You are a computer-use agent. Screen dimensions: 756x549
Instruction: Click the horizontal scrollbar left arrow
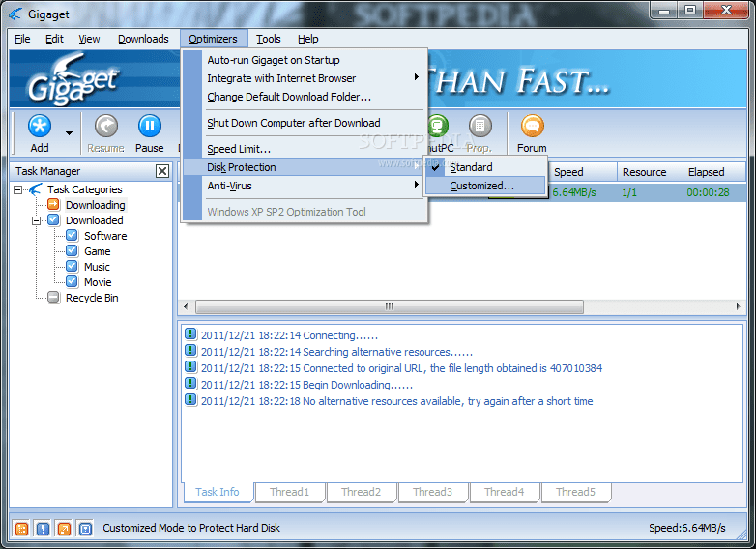[187, 306]
